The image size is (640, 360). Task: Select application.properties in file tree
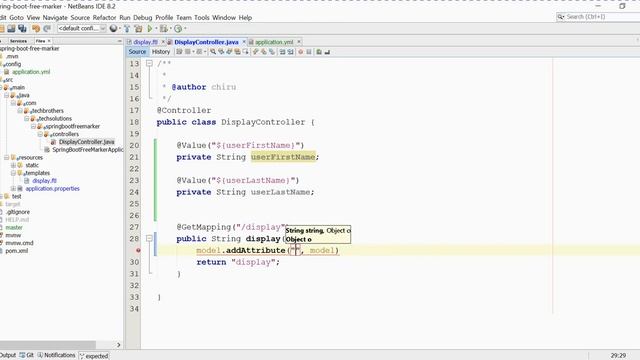(52, 189)
